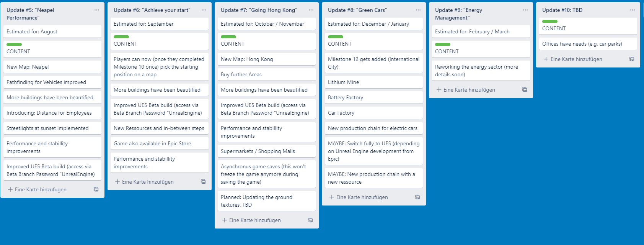Screen dimensions: 644x245
Task: Click green label on Update #5 CONTENT card
Action: click(14, 44)
